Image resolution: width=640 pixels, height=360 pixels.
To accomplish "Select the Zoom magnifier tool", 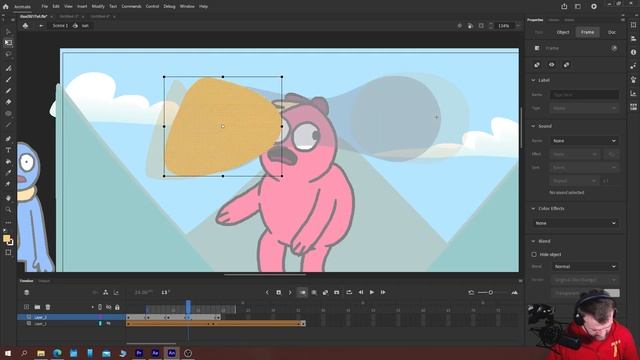I will pos(8,209).
